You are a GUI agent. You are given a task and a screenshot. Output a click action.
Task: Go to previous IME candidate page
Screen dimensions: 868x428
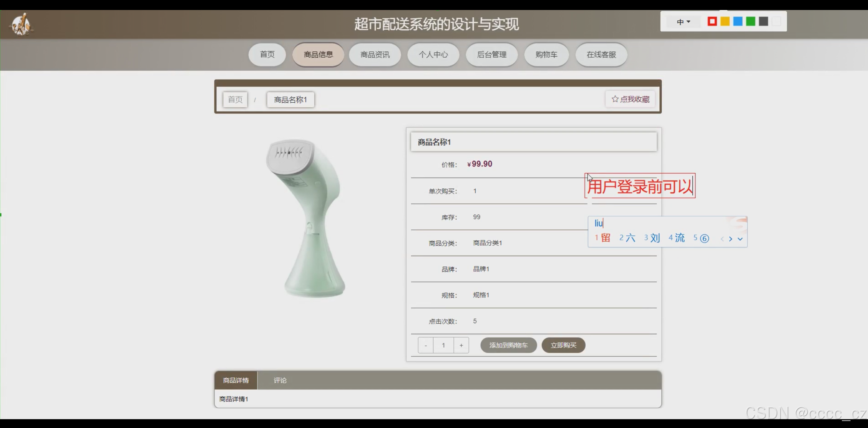pos(722,239)
